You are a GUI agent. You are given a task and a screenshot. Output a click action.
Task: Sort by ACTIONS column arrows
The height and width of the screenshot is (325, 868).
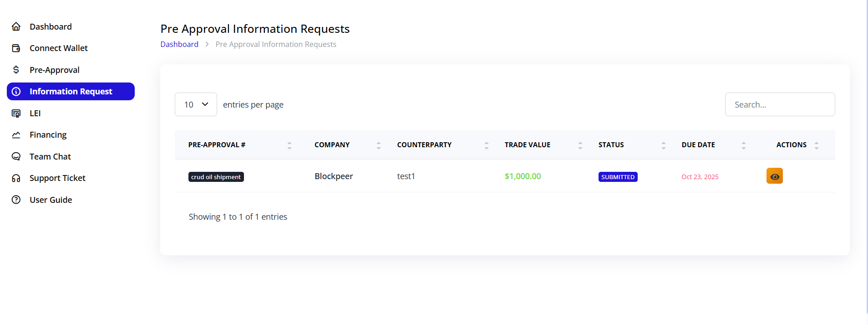coord(817,145)
